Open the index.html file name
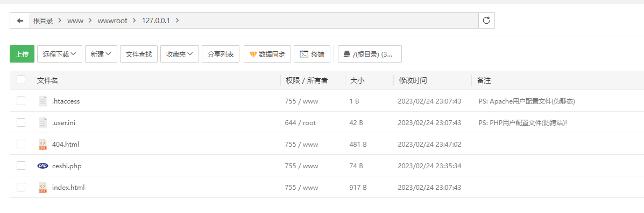Screen dimensions: 644x213 68,187
